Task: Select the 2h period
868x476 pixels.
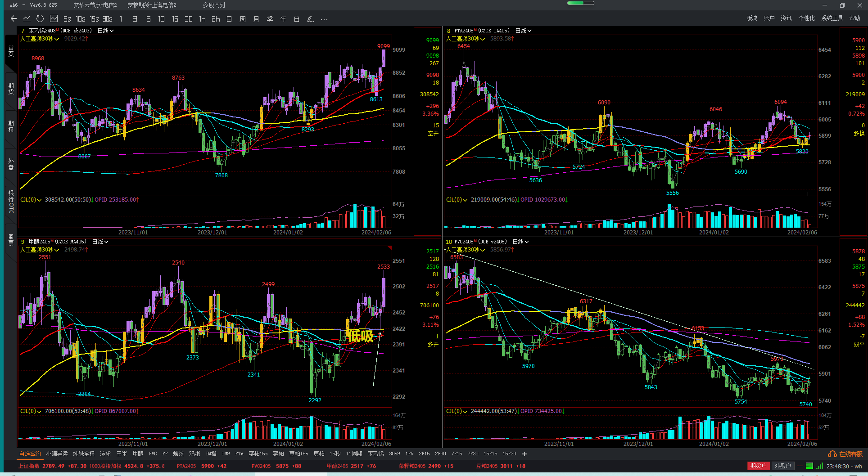Action: [x=216, y=19]
